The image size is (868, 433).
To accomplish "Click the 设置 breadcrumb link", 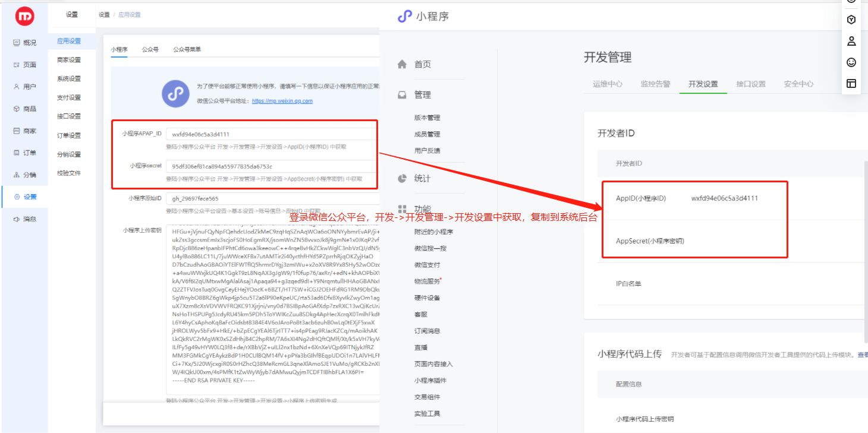I will click(x=104, y=15).
